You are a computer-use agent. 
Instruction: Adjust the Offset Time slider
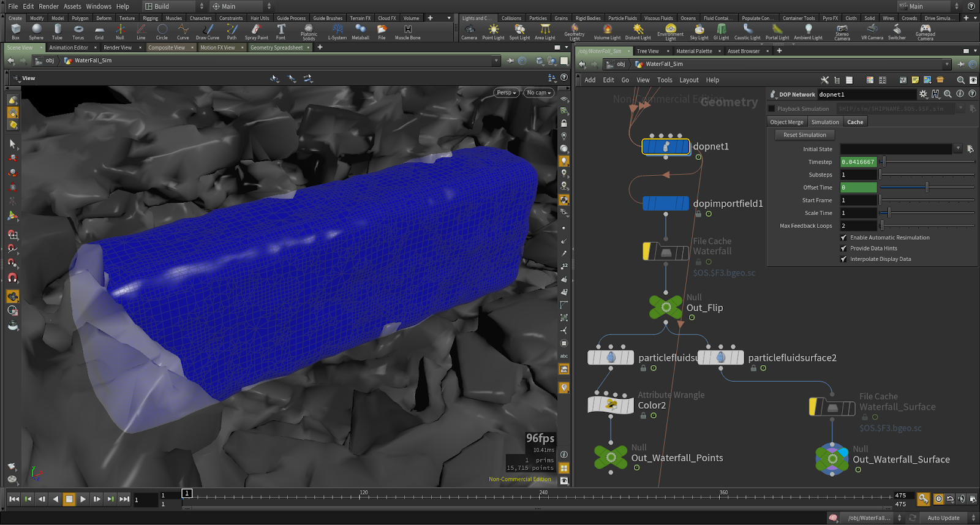[x=927, y=187]
